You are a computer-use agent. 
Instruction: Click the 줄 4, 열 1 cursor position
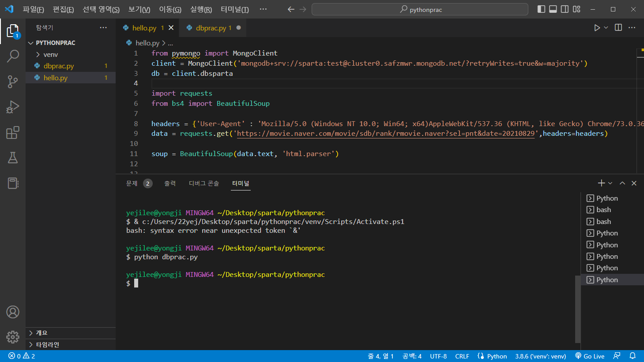tap(381, 356)
